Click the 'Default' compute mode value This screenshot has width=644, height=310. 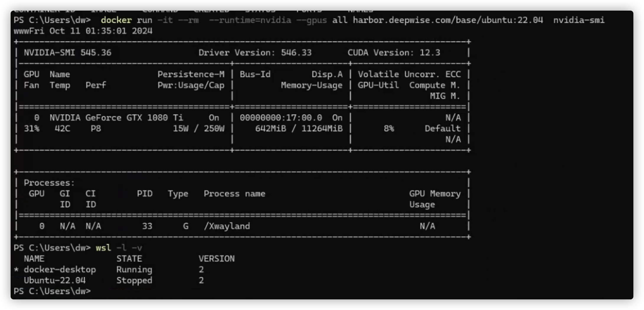pyautogui.click(x=443, y=129)
